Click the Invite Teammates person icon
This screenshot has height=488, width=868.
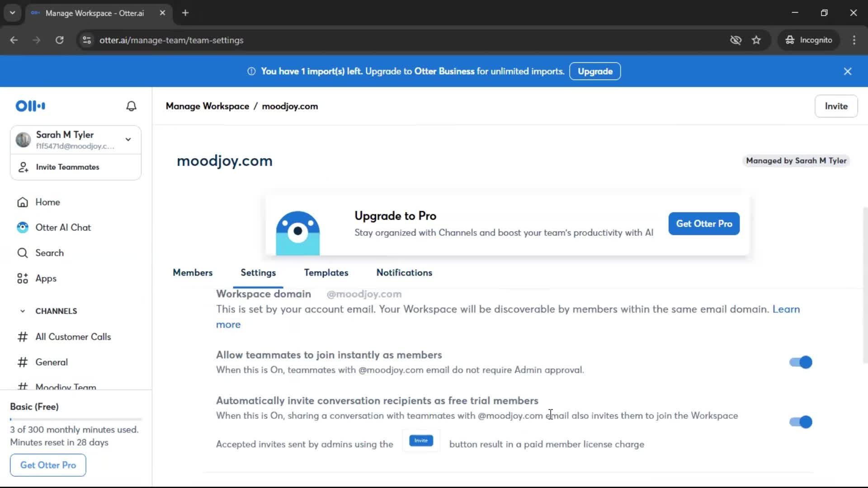click(23, 167)
